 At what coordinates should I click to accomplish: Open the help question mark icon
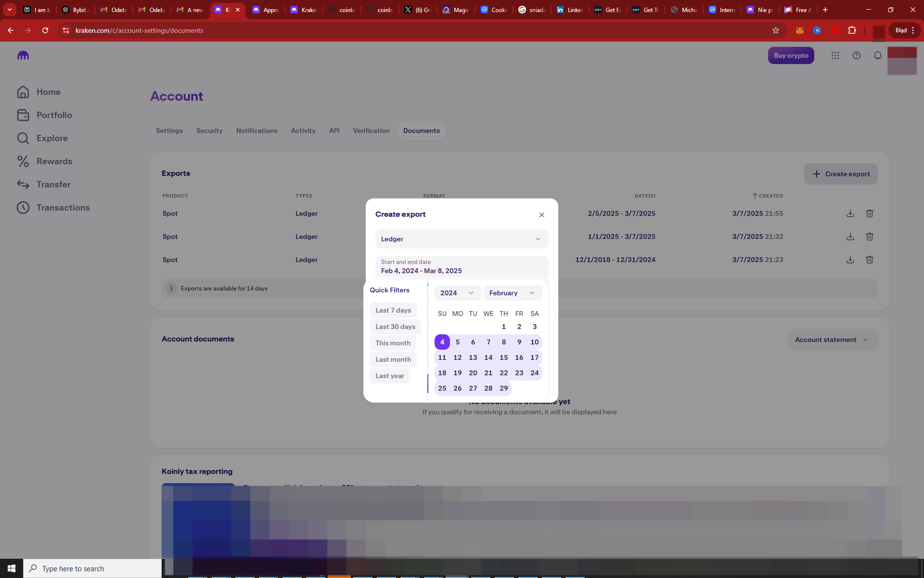857,55
